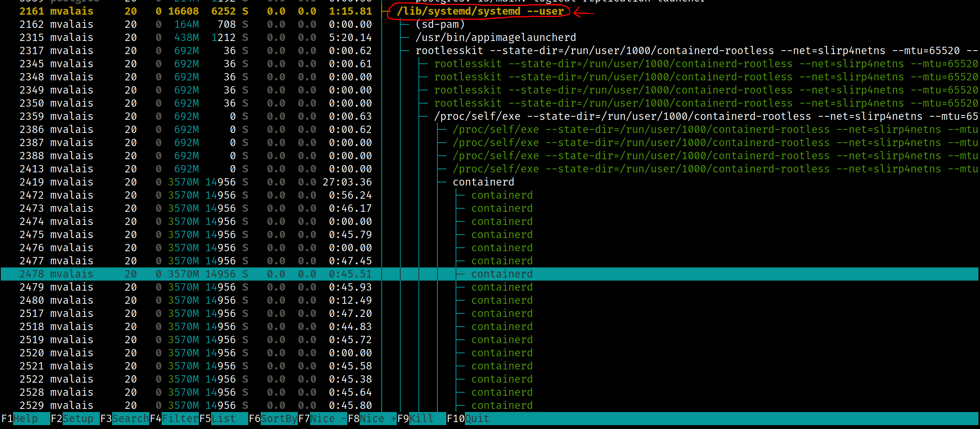Select the parent containerd process PID 2419
The width and height of the screenshot is (980, 429).
(483, 182)
